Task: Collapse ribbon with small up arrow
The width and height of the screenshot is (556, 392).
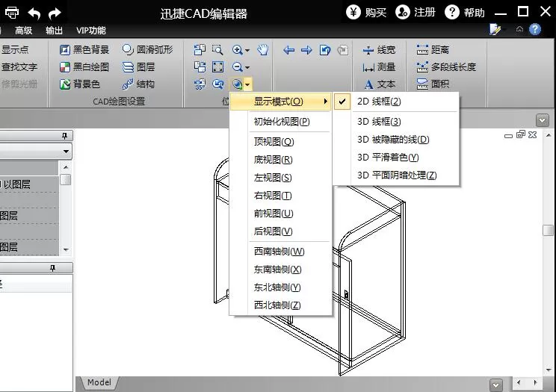Action: [x=519, y=29]
